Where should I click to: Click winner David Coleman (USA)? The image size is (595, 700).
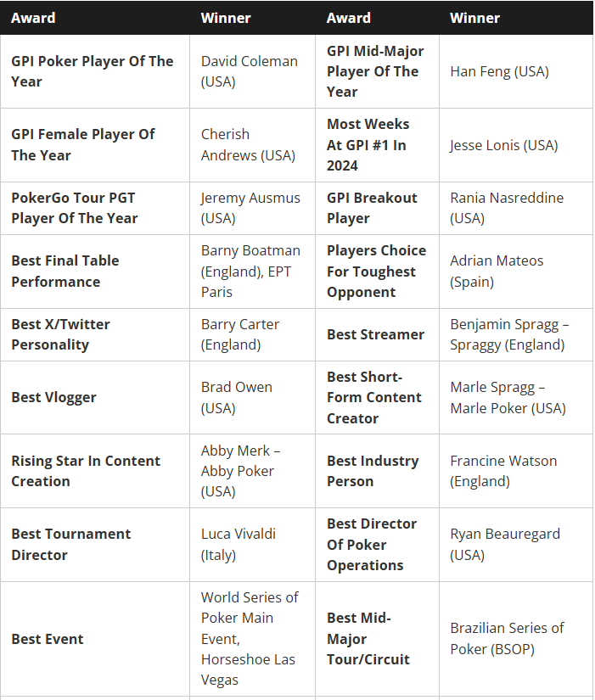pyautogui.click(x=249, y=71)
